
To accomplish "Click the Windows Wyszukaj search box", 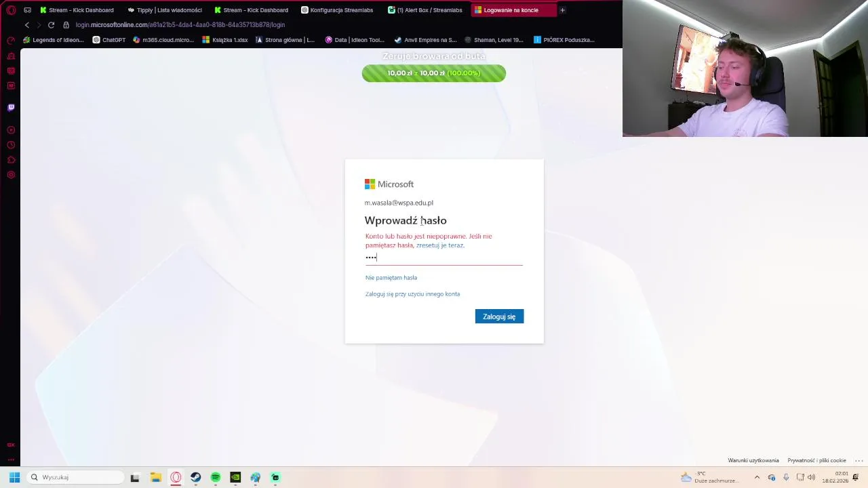I will [x=76, y=477].
